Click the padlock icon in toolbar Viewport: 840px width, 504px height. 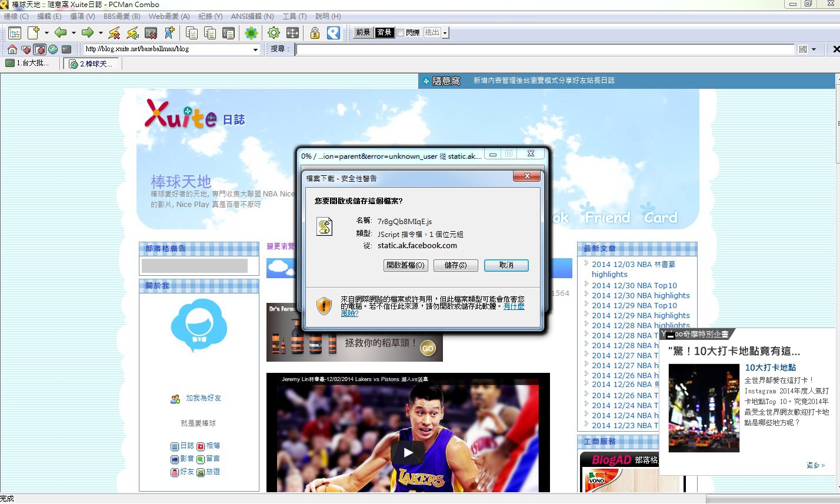(315, 33)
